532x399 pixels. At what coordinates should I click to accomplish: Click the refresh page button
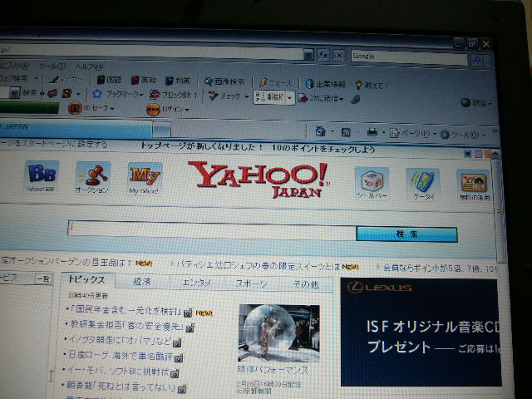tap(323, 55)
